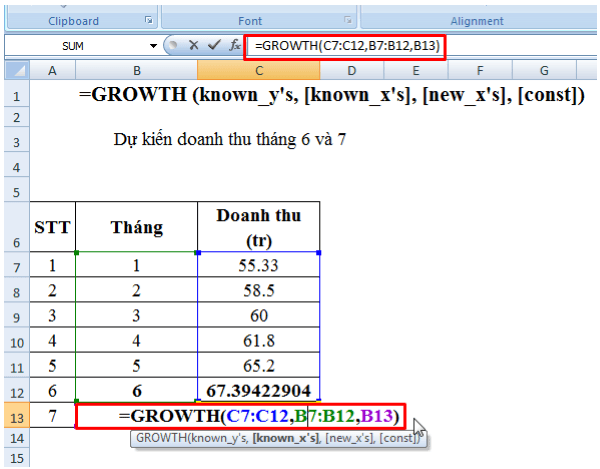600x469 pixels.
Task: Click the STT cell 1 in row 7
Action: point(52,265)
